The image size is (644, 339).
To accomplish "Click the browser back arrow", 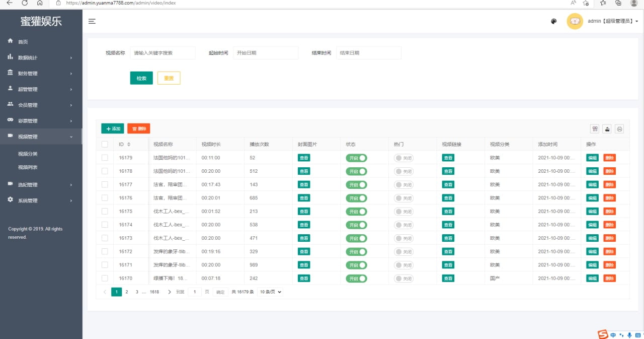I will click(x=10, y=3).
